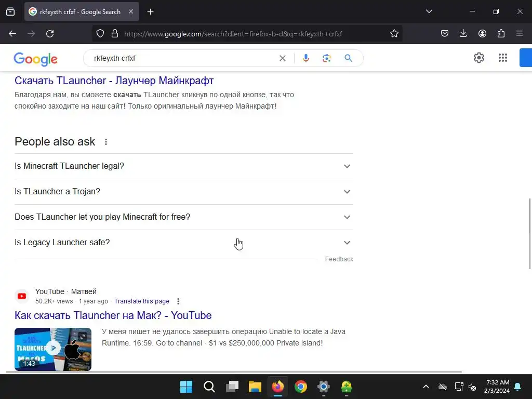Go back to the previous page
Image resolution: width=532 pixels, height=399 pixels.
[12, 34]
